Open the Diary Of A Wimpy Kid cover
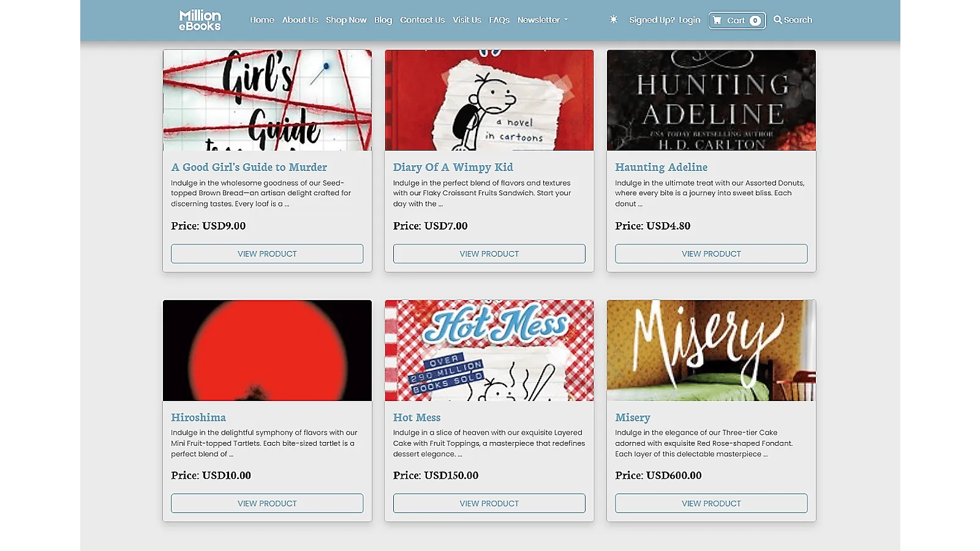This screenshot has height=551, width=980. (489, 100)
